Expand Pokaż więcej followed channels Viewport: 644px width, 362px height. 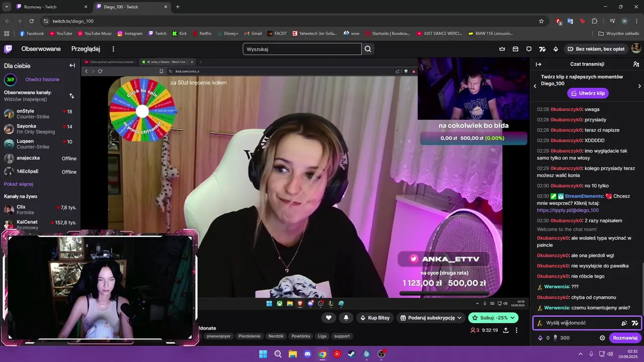(x=19, y=184)
